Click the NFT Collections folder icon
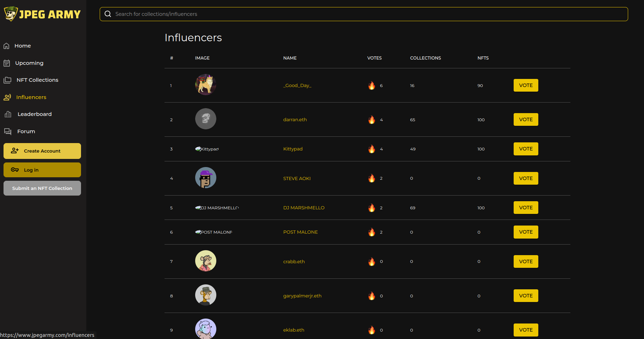This screenshot has width=644, height=339. [x=7, y=80]
